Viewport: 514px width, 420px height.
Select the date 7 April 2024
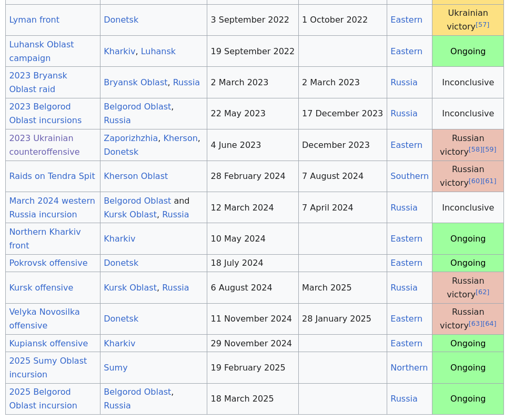tap(327, 208)
